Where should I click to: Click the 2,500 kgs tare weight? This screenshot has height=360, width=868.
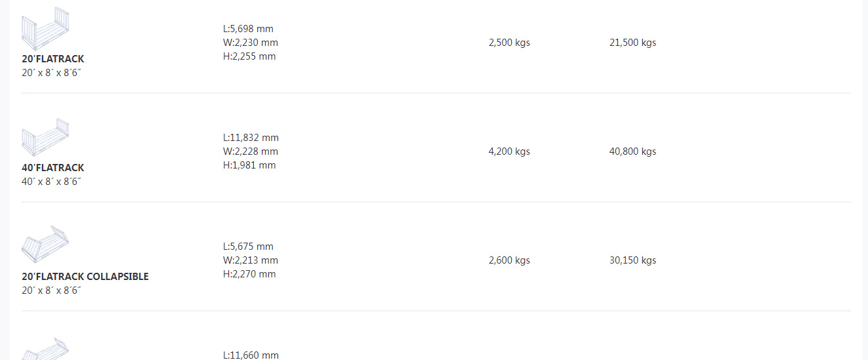(x=509, y=43)
